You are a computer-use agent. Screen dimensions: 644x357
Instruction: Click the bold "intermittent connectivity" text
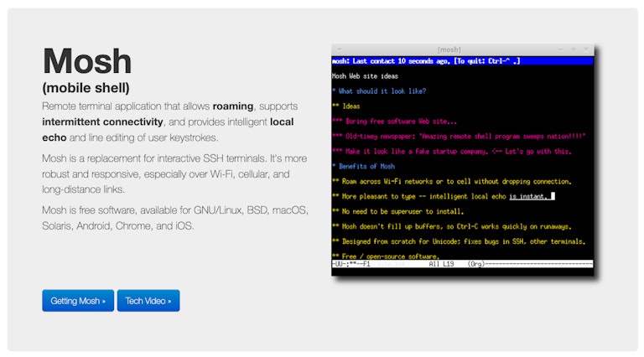click(x=102, y=122)
